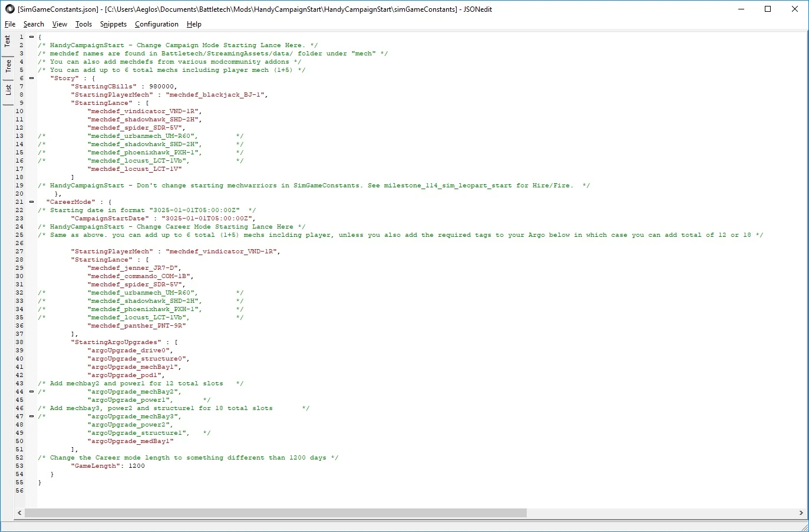
Task: Click "argoUpgrade_mechBay2" entry
Action: [133, 391]
